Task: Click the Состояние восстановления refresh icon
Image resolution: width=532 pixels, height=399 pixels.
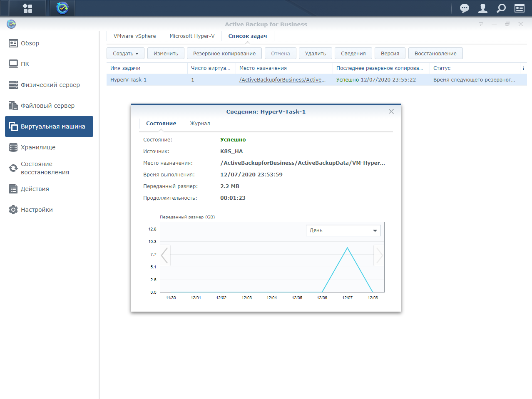Action: [x=13, y=168]
